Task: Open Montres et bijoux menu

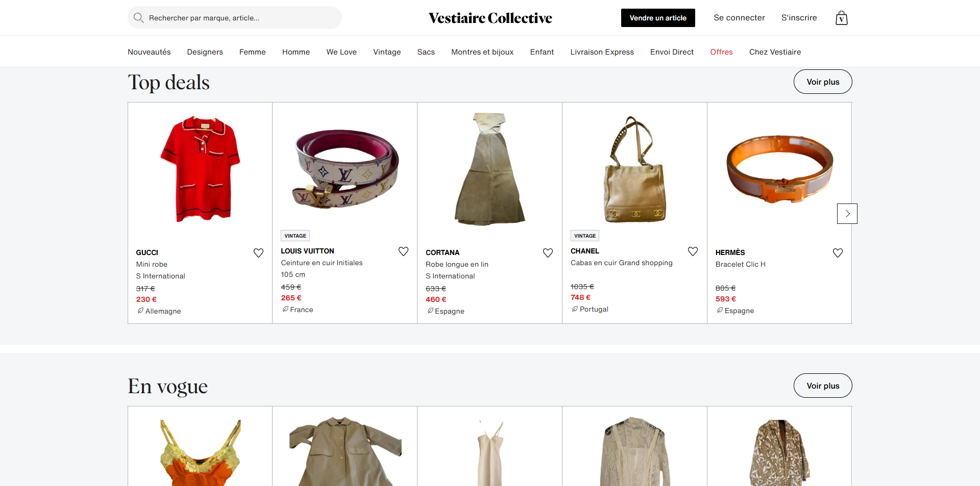Action: pyautogui.click(x=482, y=52)
